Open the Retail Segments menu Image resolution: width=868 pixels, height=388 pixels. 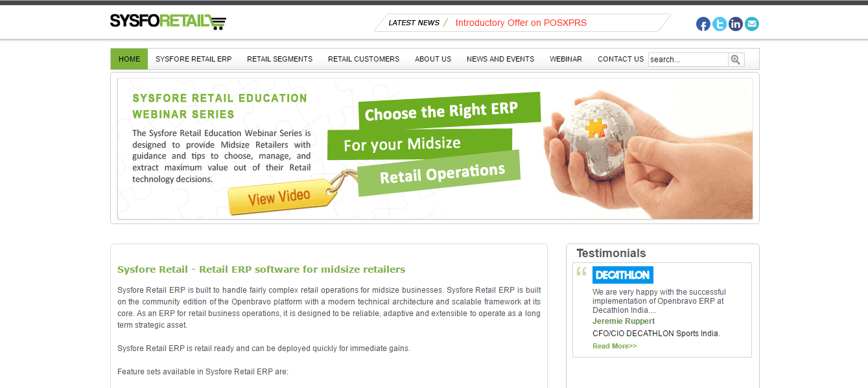279,59
